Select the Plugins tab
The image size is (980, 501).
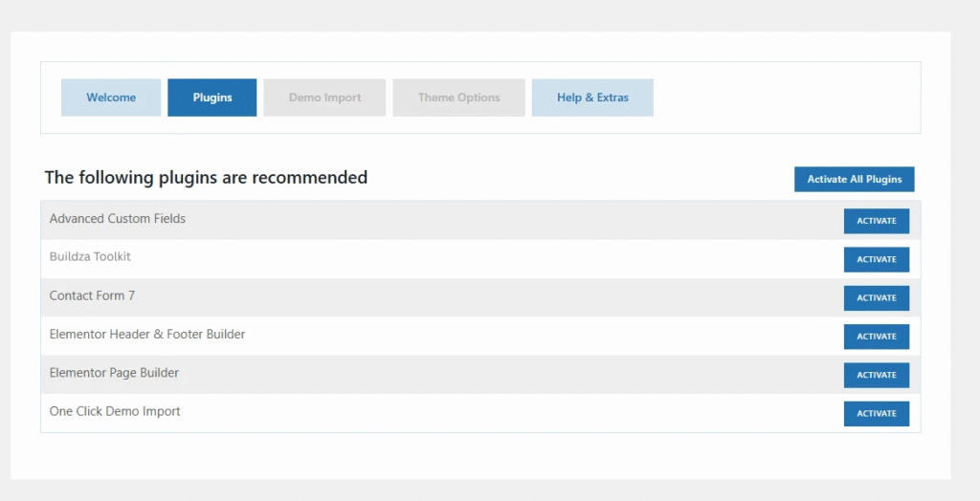(212, 98)
